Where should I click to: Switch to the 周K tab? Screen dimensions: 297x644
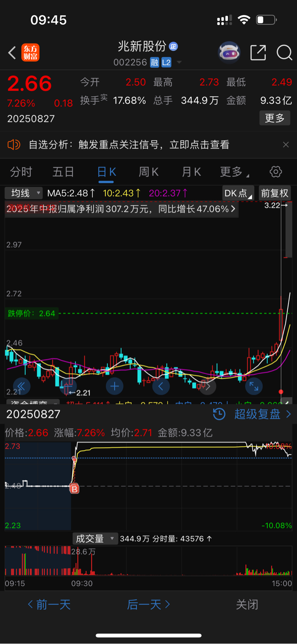[x=148, y=172]
